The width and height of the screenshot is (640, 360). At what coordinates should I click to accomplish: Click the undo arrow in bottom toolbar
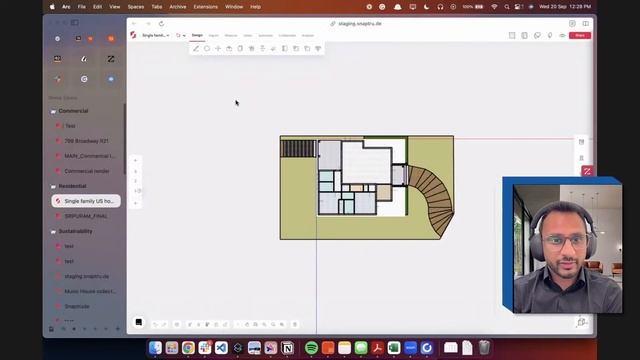tap(155, 324)
